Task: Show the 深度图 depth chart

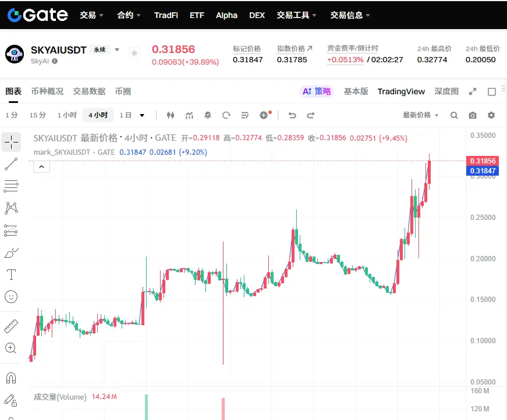Action: tap(446, 91)
